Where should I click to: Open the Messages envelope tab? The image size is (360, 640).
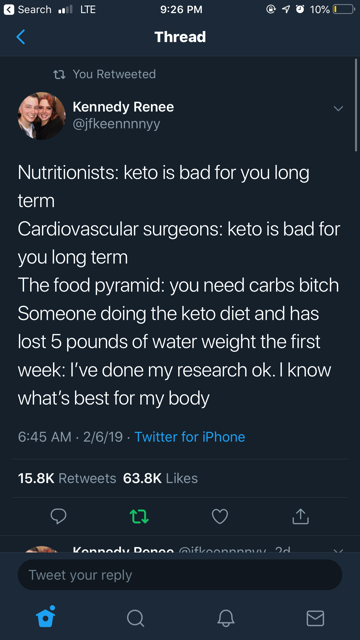click(x=315, y=618)
